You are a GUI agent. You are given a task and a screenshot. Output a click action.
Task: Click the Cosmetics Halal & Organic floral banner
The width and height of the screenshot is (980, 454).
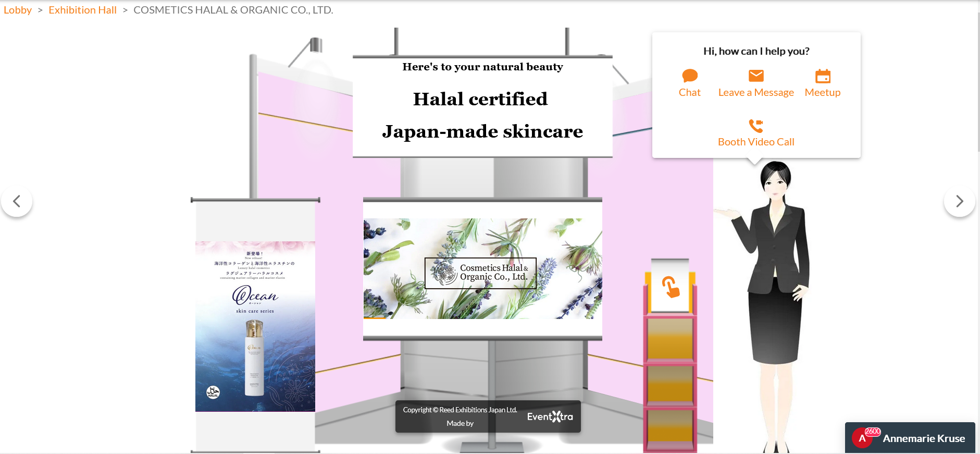482,268
